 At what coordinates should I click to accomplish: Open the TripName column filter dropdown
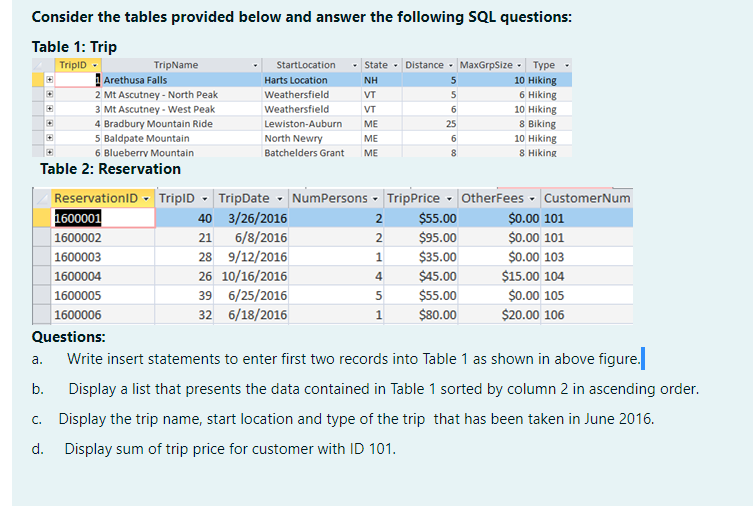click(x=255, y=65)
